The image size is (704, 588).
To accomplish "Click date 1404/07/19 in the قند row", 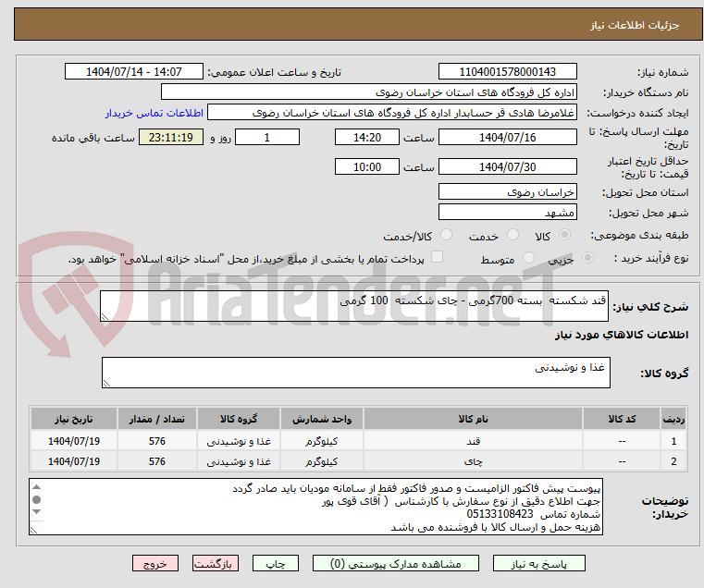I will [x=74, y=441].
